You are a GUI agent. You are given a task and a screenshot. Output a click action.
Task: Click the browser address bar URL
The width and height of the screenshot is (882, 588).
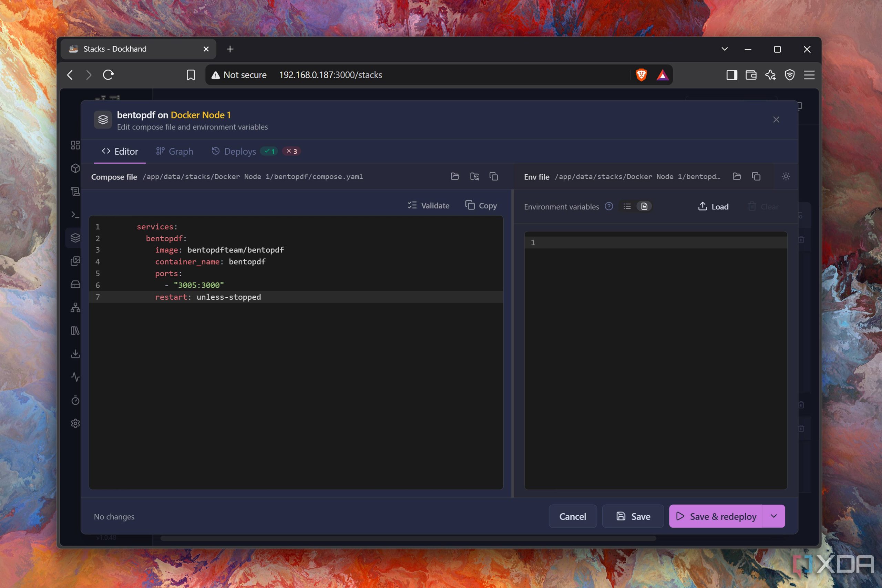(330, 75)
